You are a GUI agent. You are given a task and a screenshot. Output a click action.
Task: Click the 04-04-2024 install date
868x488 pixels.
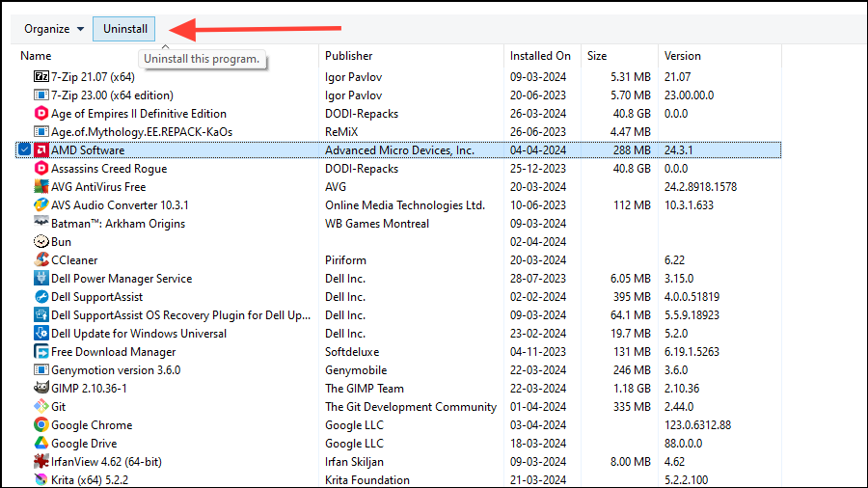pos(538,149)
